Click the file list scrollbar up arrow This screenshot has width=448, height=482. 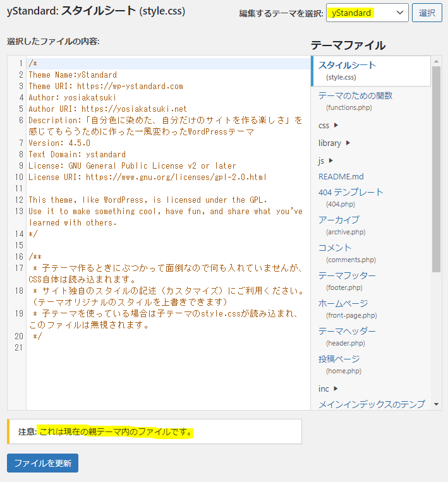[436, 61]
